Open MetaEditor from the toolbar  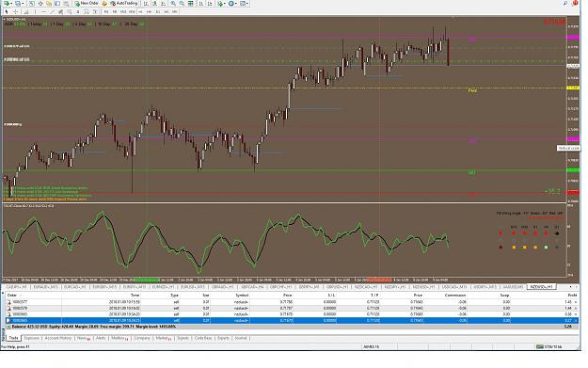(104, 4)
